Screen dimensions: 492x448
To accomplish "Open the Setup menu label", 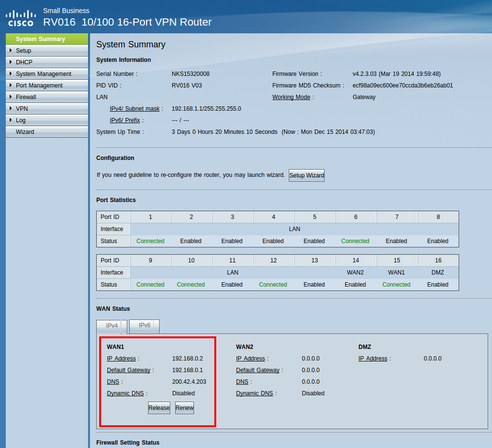I will click(x=24, y=50).
